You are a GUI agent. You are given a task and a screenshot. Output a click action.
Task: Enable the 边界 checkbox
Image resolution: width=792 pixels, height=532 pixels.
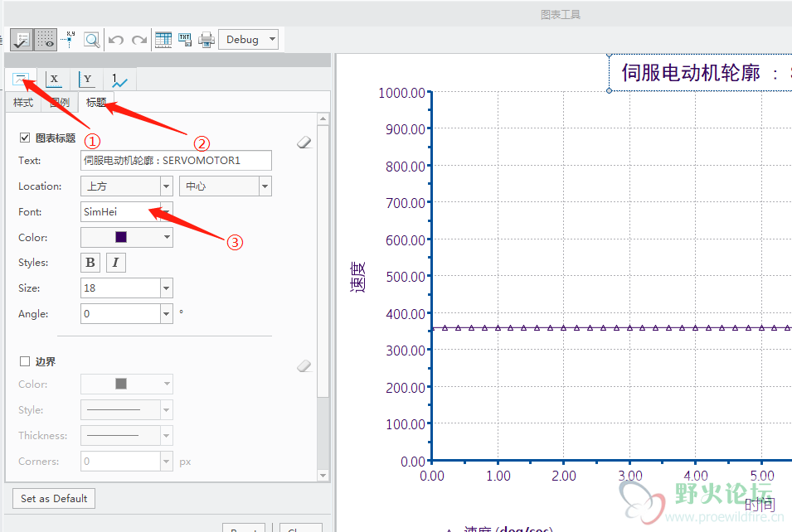[25, 361]
